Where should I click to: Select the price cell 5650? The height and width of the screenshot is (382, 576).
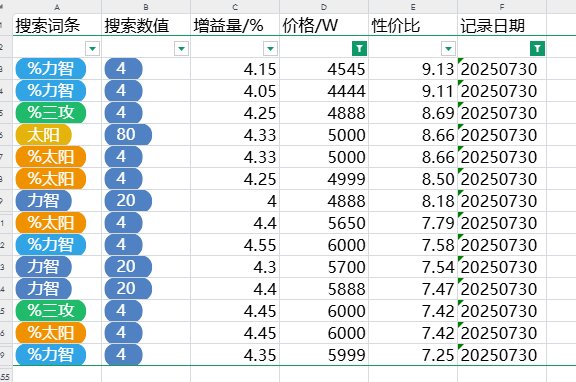pos(324,223)
